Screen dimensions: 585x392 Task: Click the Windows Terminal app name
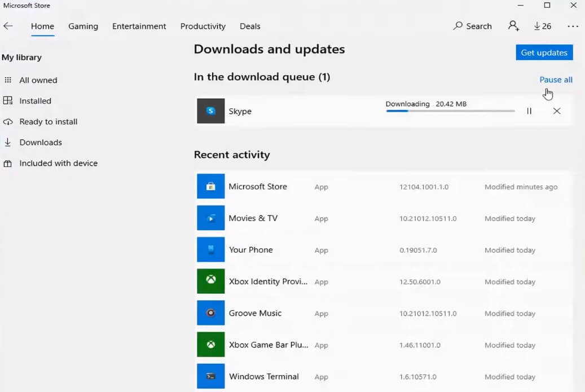(264, 376)
